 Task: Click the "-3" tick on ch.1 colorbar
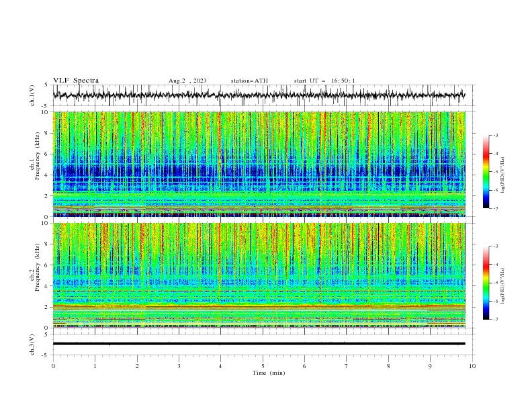click(495, 135)
